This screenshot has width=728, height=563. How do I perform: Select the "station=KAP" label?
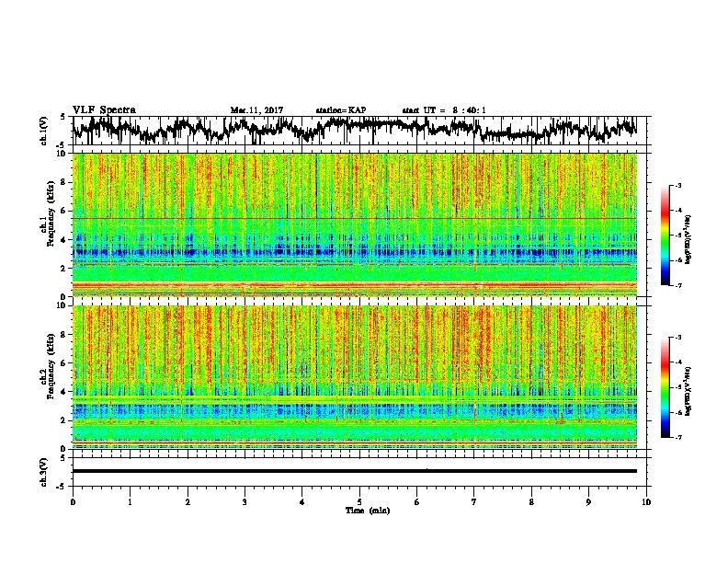click(x=341, y=110)
